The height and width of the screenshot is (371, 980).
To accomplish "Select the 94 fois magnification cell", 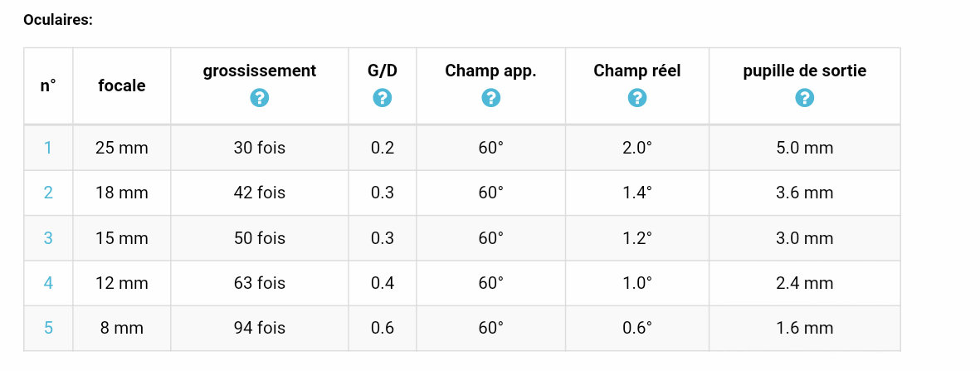I will coord(260,328).
